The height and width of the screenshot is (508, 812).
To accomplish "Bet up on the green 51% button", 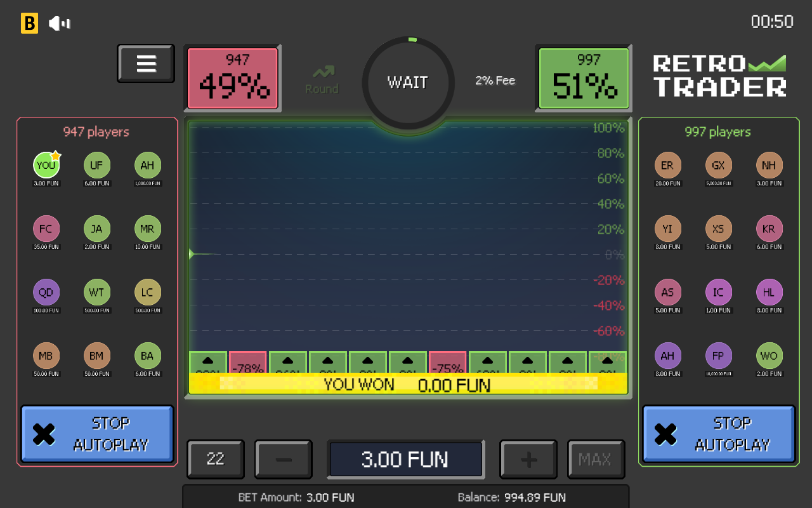I will (x=584, y=78).
